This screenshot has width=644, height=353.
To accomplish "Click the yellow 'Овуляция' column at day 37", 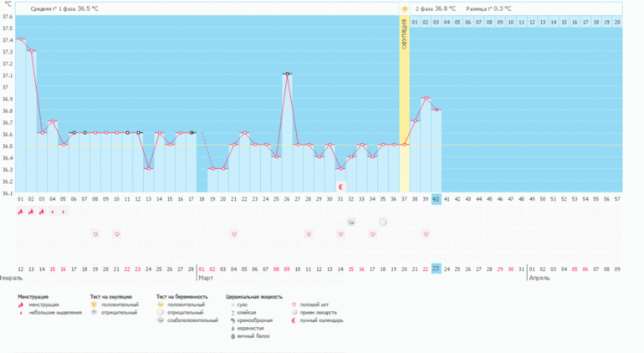I will tap(405, 104).
